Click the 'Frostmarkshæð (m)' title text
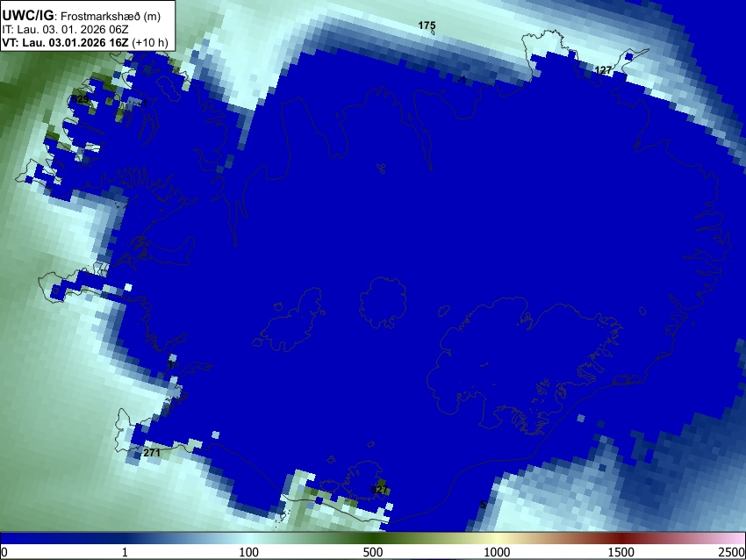The image size is (746, 560). pyautogui.click(x=111, y=16)
